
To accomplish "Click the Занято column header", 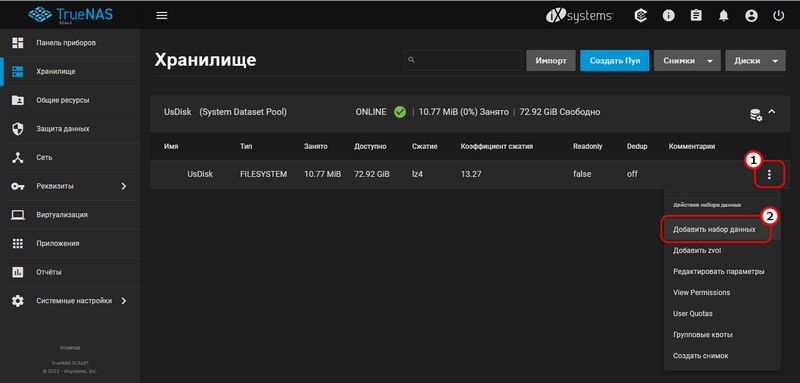I will [x=316, y=146].
